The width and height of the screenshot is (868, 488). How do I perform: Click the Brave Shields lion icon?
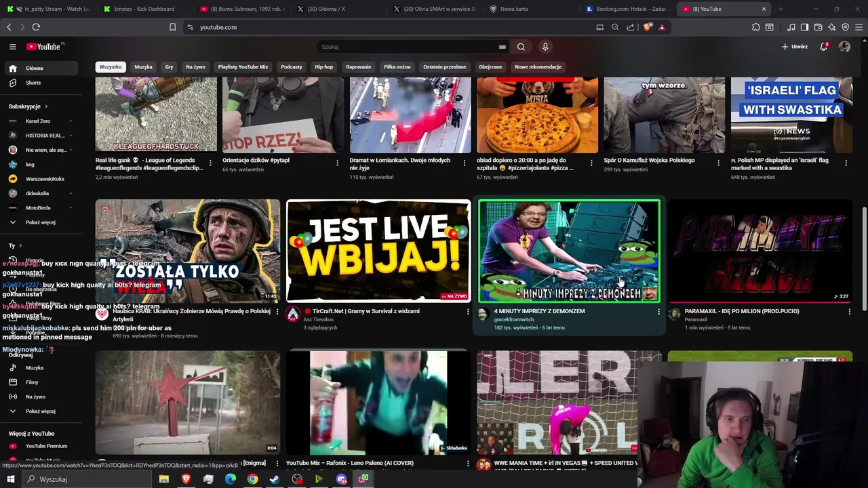tap(647, 27)
